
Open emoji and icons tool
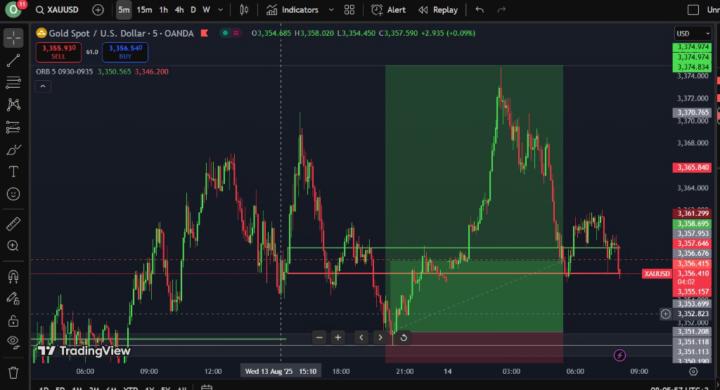[13, 194]
